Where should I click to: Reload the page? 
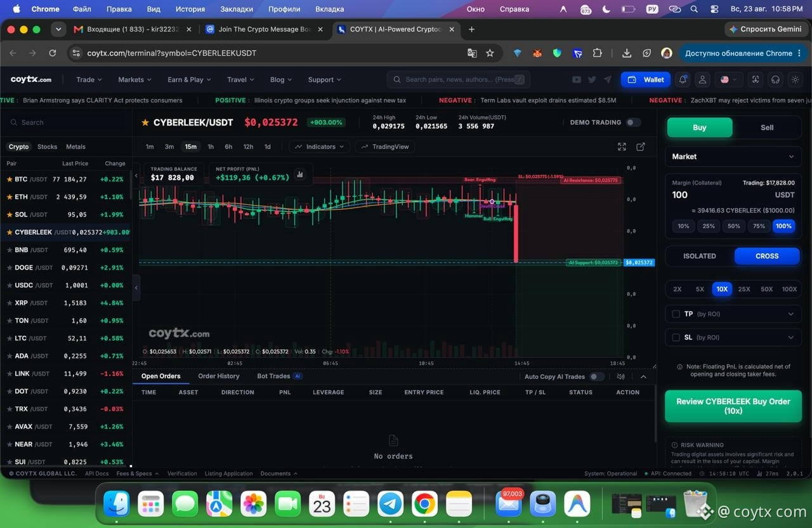point(53,53)
